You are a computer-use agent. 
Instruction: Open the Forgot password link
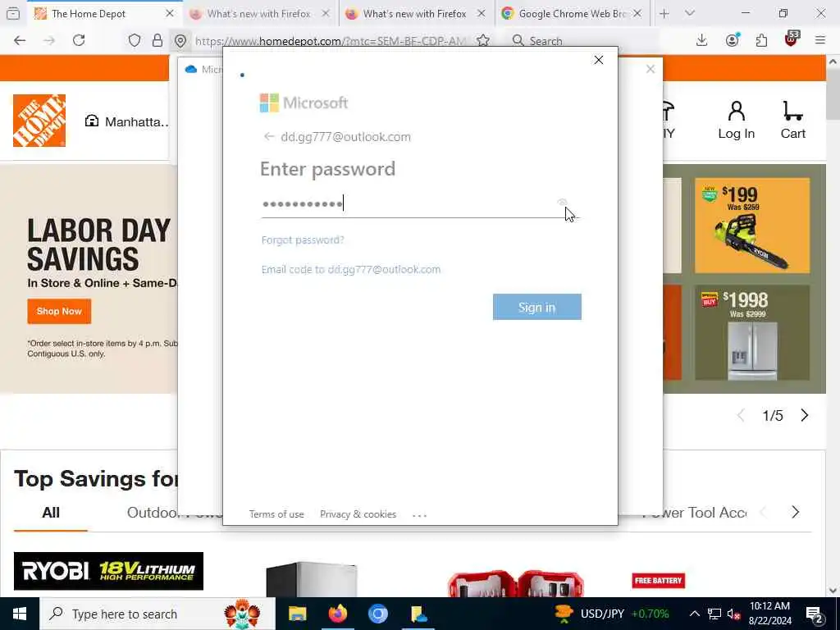pyautogui.click(x=303, y=240)
